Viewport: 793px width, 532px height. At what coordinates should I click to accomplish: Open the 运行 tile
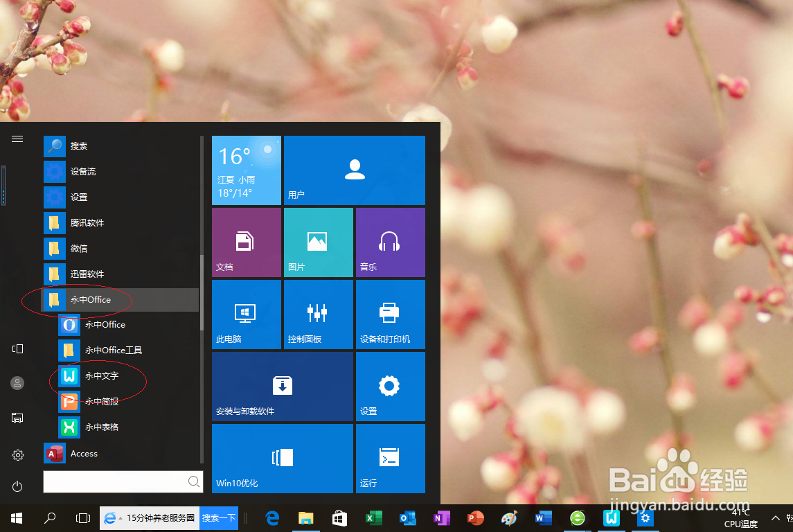click(391, 458)
